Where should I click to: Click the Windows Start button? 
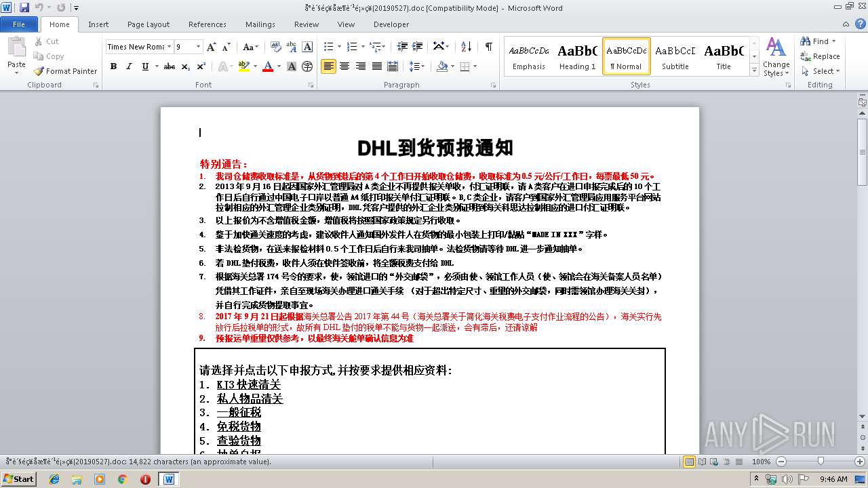tap(18, 479)
